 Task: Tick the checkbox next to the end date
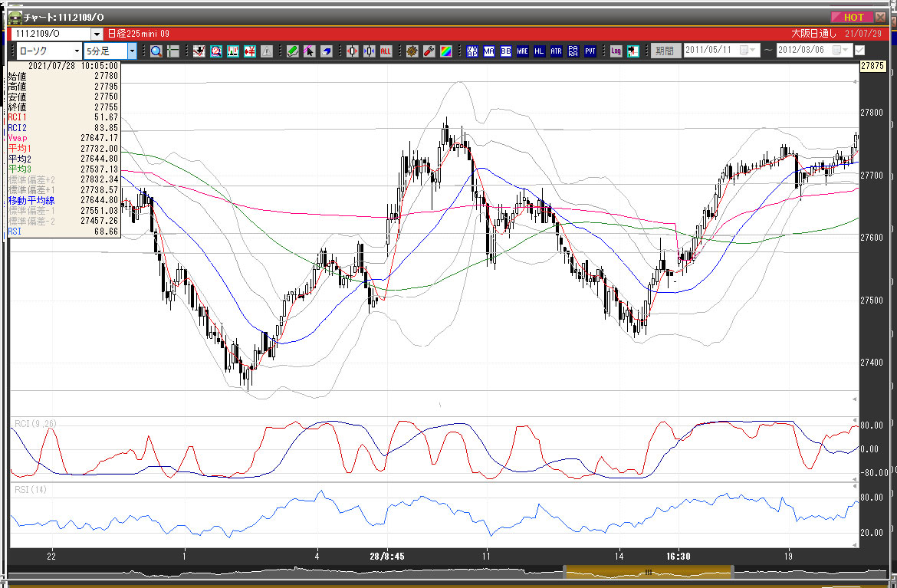pos(859,51)
